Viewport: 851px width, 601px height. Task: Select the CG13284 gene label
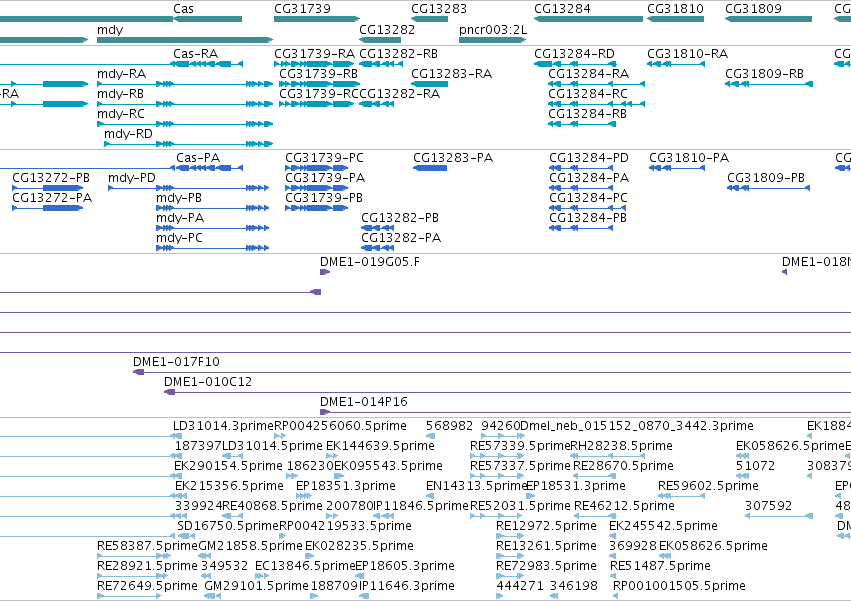(x=562, y=9)
